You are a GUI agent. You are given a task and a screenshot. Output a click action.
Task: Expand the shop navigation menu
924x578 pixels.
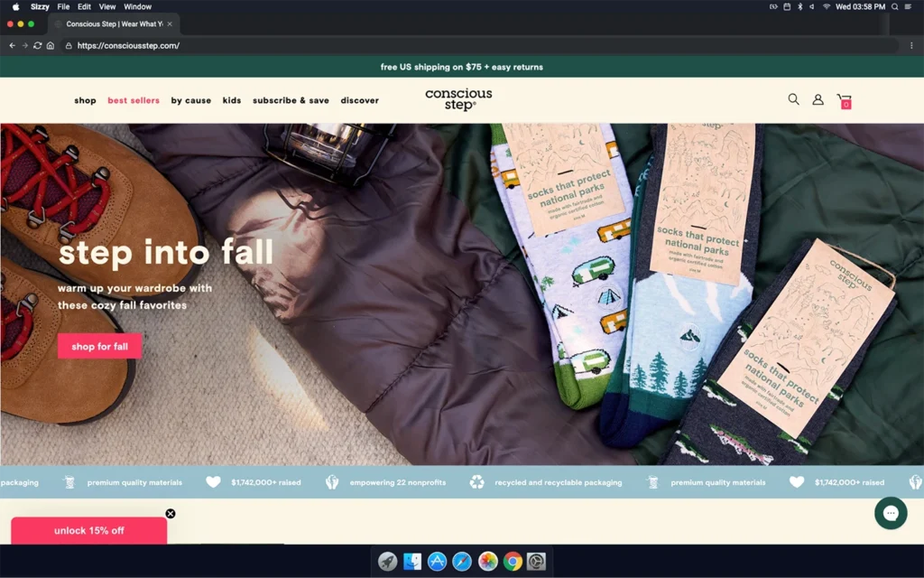(85, 100)
